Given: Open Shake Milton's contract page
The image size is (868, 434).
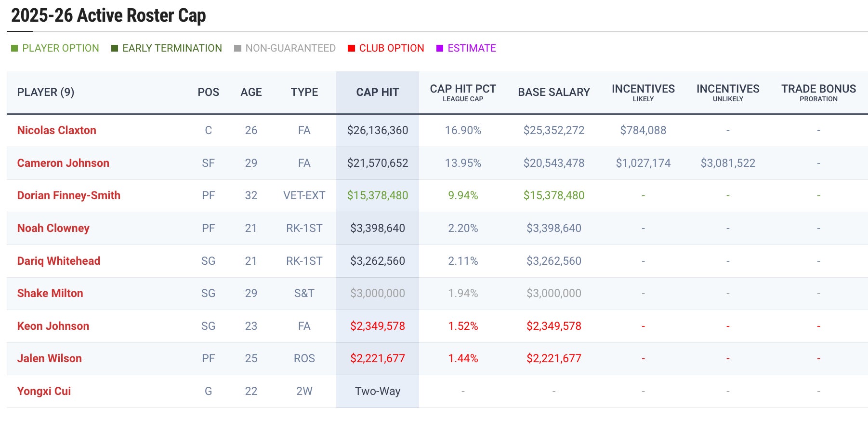Looking at the screenshot, I should click(x=50, y=293).
